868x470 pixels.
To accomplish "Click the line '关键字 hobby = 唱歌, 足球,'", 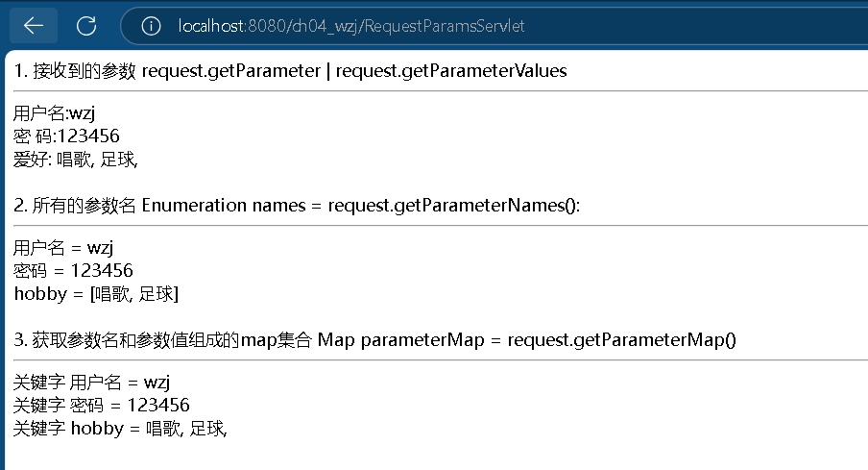I will pos(120,429).
